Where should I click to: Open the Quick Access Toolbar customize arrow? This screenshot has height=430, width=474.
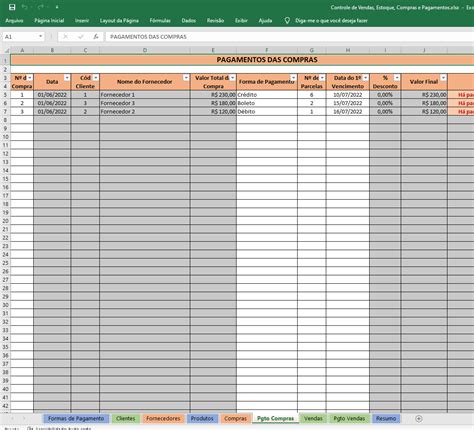point(57,7)
